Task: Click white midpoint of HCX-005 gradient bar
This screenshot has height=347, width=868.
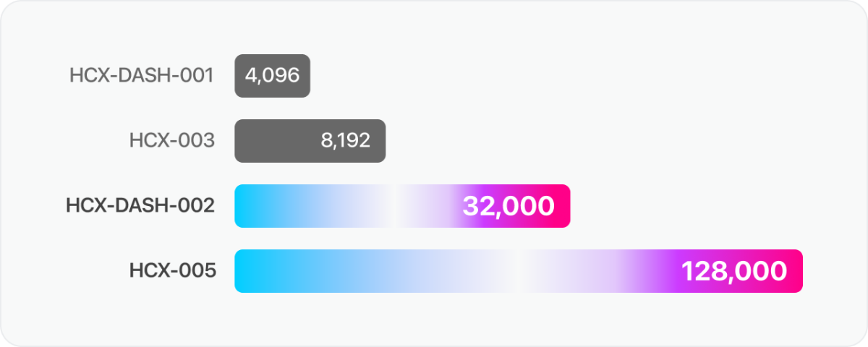Action: (x=519, y=271)
